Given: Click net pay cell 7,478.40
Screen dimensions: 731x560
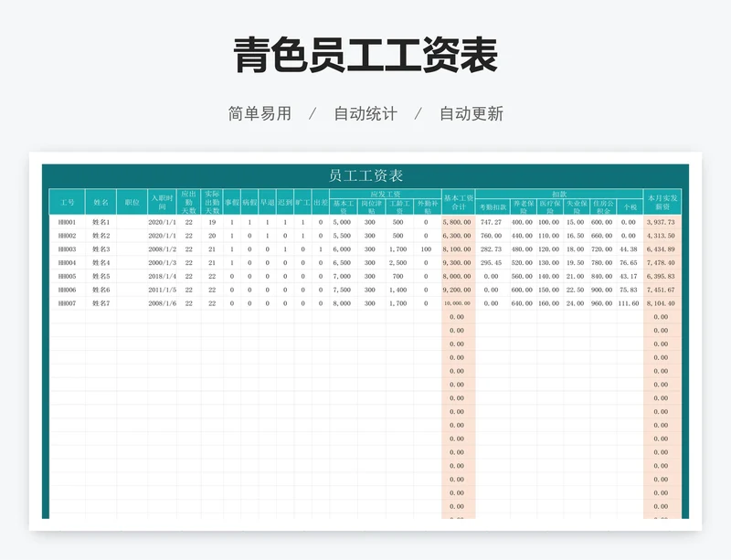Looking at the screenshot, I should click(x=661, y=263).
